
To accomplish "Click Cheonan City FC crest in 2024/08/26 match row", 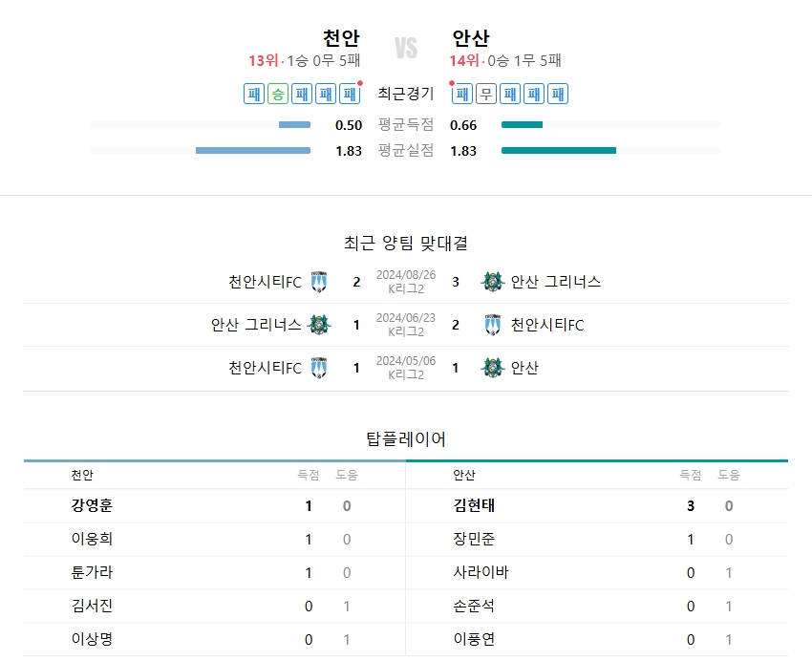I will 319,282.
